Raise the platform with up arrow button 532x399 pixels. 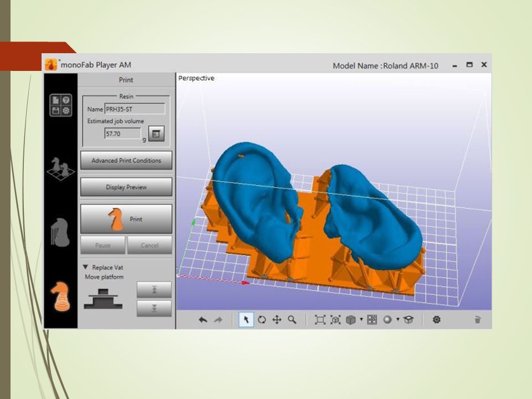[154, 290]
